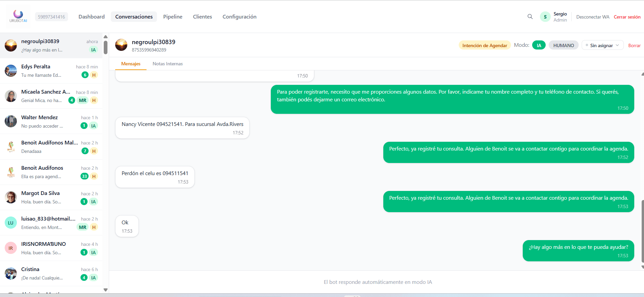Click the MR badge on luisao_833 conversation
Viewport: 644px width, 297px height.
click(83, 227)
